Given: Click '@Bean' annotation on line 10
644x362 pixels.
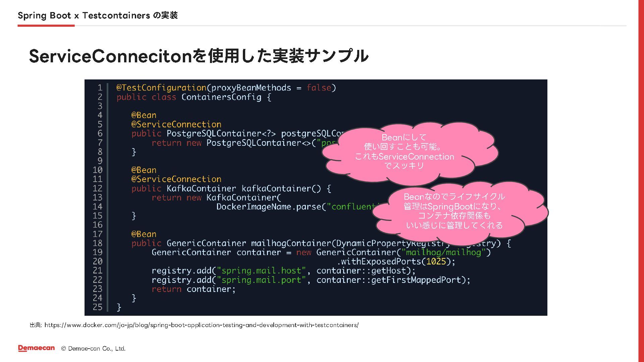Looking at the screenshot, I should 144,170.
